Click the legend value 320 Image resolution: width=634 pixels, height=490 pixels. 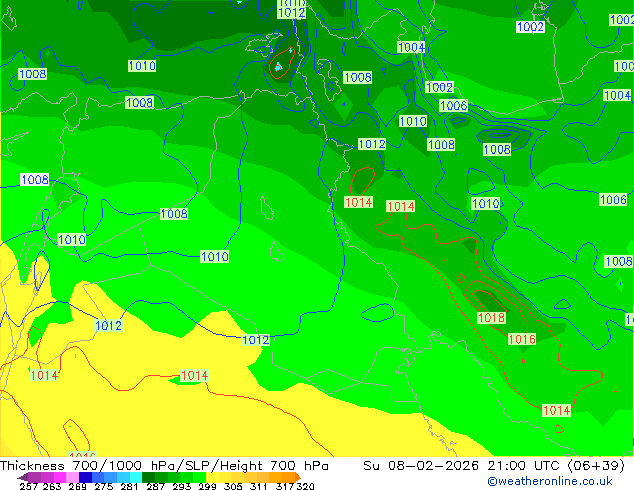pyautogui.click(x=305, y=486)
